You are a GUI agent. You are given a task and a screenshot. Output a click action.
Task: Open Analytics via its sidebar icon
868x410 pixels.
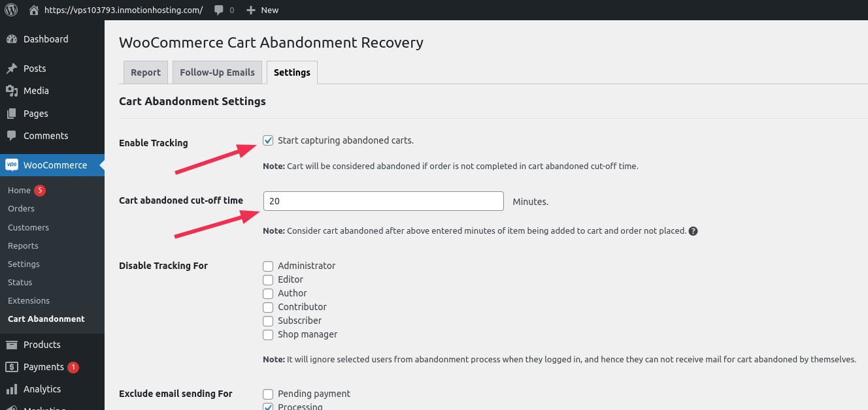click(12, 389)
